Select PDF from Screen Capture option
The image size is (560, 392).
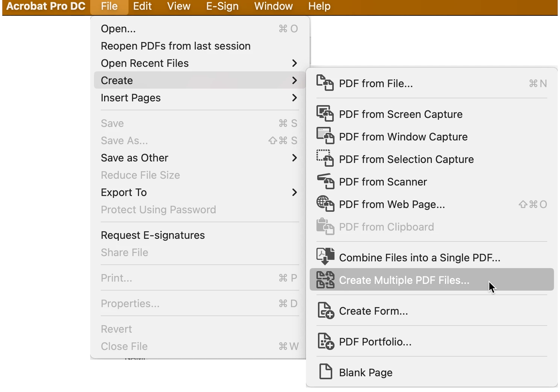tap(431, 114)
